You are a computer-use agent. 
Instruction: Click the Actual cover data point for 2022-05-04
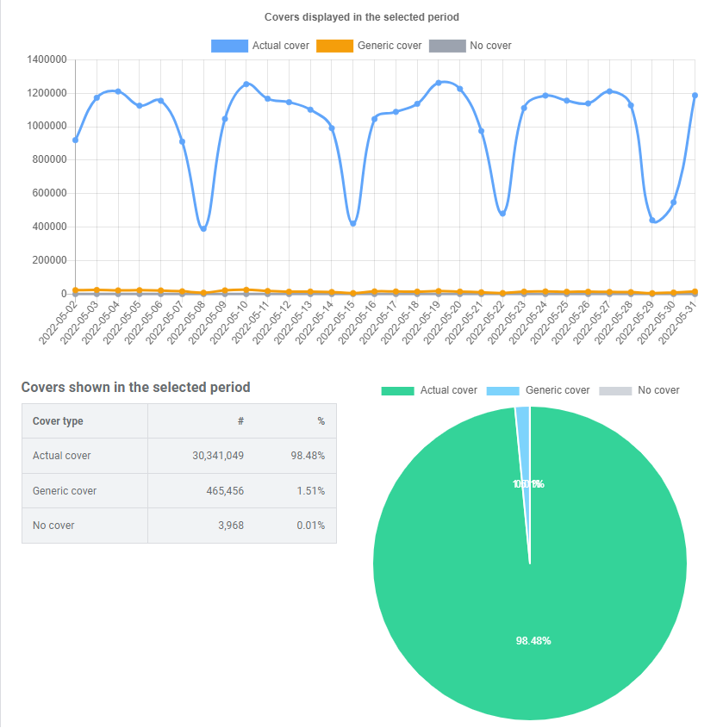click(118, 91)
